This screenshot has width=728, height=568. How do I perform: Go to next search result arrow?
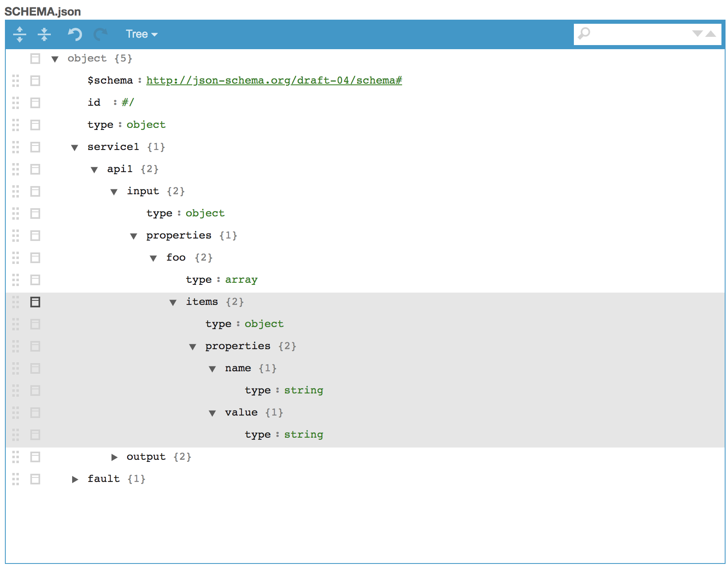click(x=697, y=34)
